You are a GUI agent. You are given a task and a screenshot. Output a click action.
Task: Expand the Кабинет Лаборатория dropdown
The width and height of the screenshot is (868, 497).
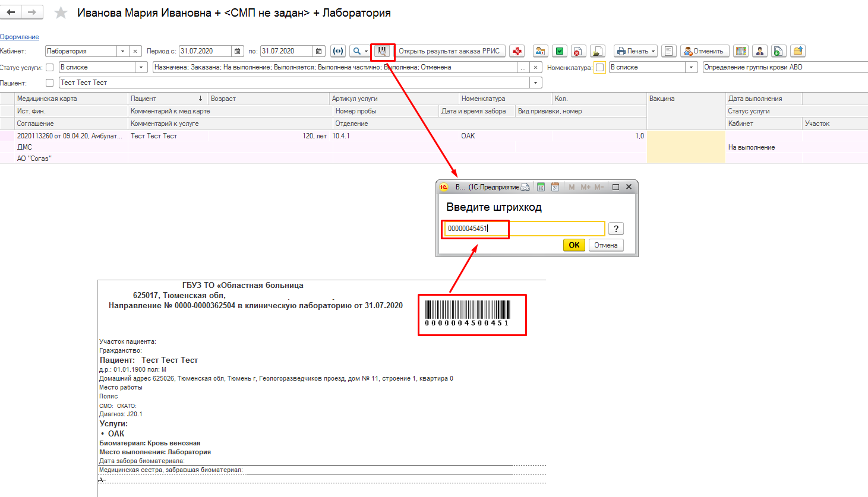point(122,52)
